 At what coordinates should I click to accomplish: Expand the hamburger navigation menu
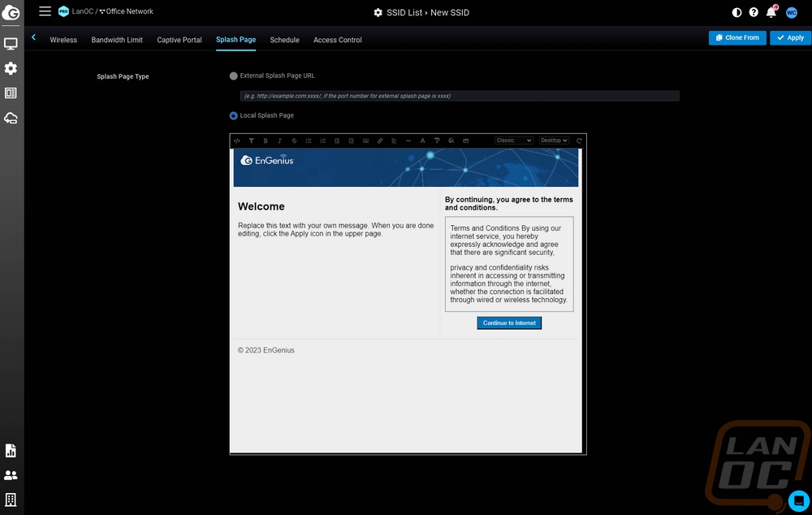[x=45, y=11]
